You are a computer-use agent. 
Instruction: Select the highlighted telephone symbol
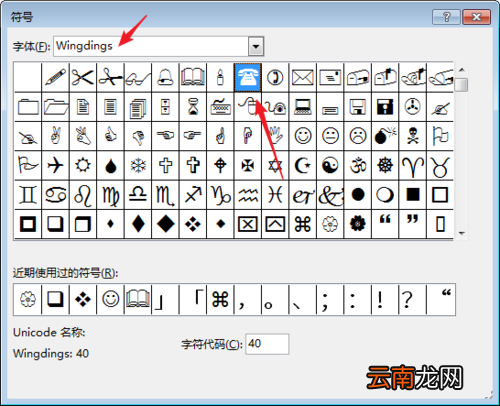[x=247, y=77]
